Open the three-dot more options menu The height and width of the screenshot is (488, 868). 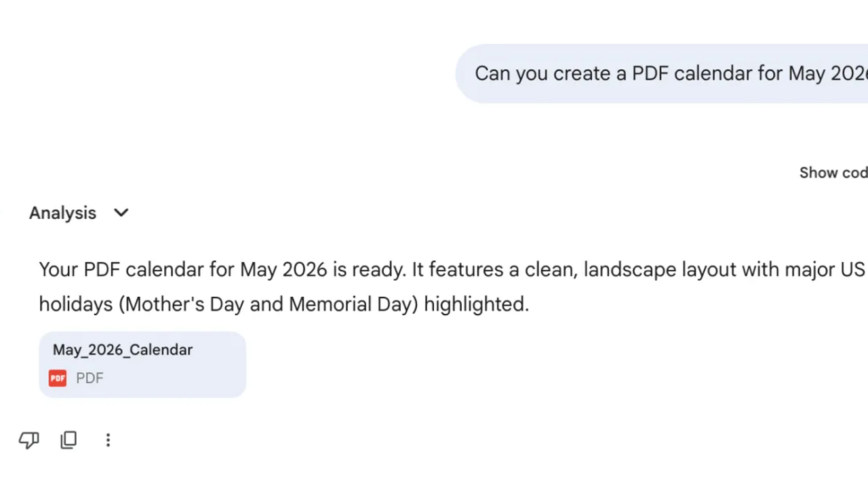pyautogui.click(x=108, y=441)
